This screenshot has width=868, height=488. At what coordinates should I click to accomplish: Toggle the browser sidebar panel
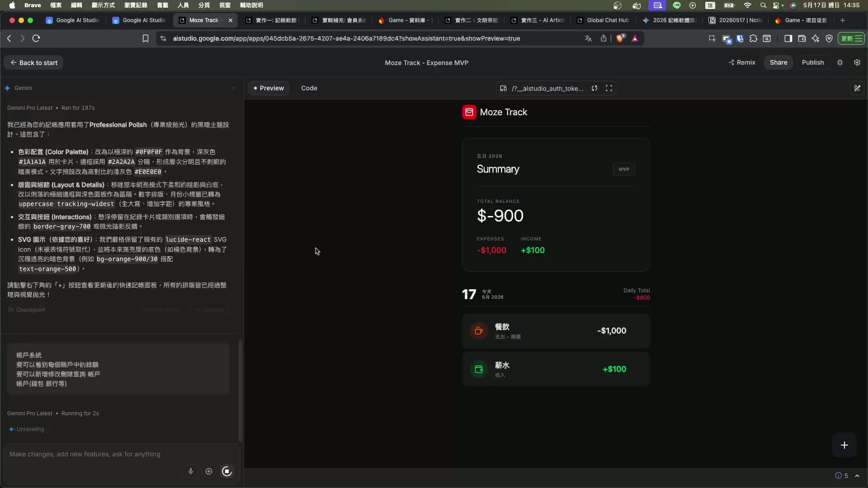788,38
